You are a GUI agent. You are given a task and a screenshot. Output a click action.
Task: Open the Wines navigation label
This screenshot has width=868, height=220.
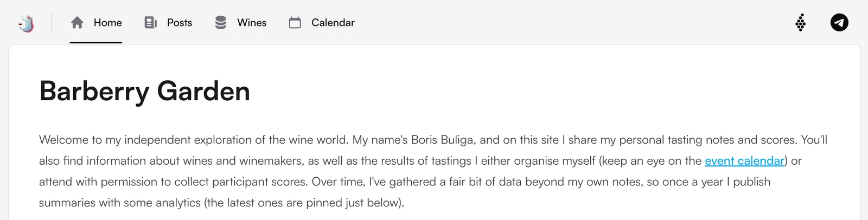(252, 23)
